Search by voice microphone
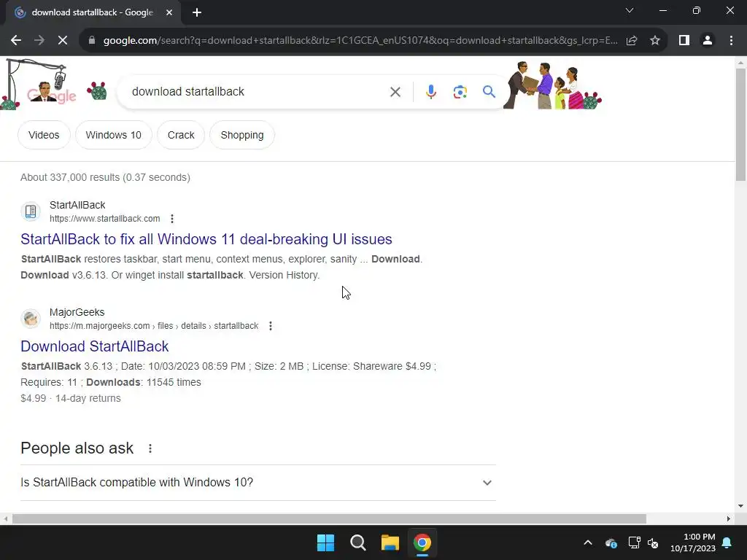 pyautogui.click(x=430, y=92)
